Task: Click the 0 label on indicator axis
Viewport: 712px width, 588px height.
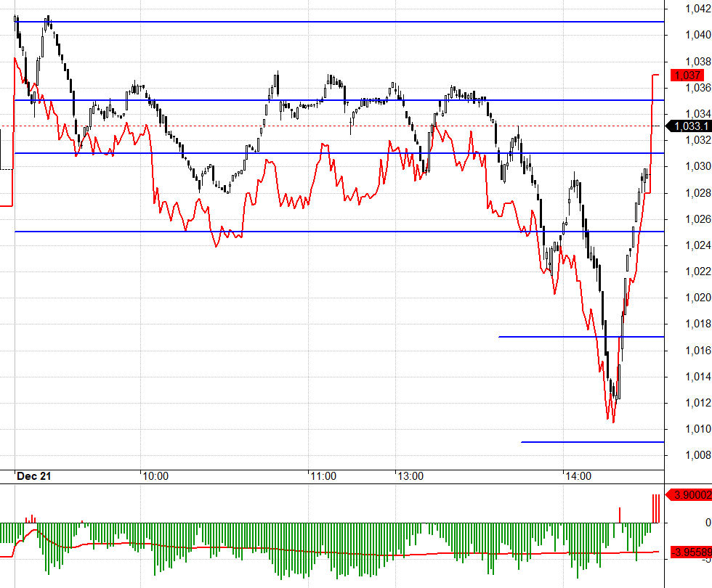Action: (x=708, y=523)
